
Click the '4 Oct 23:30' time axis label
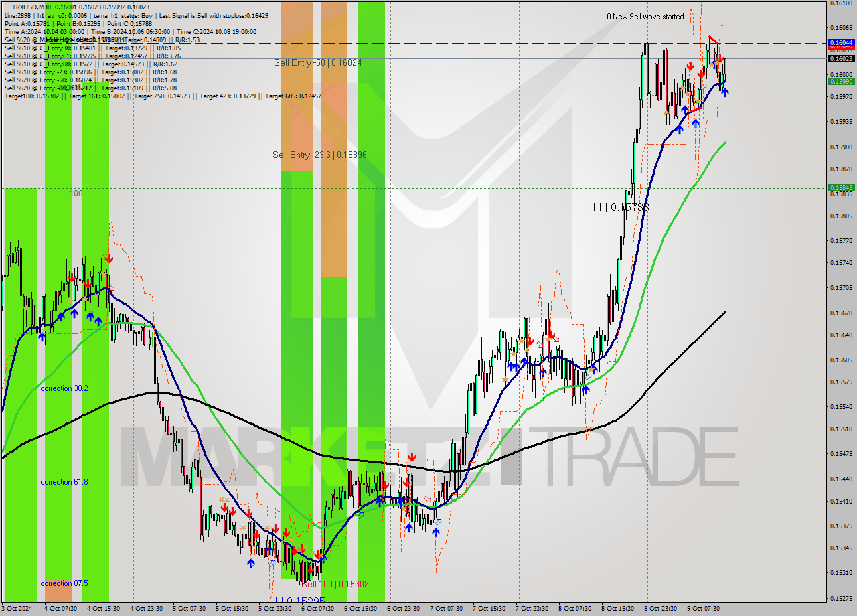pos(145,609)
